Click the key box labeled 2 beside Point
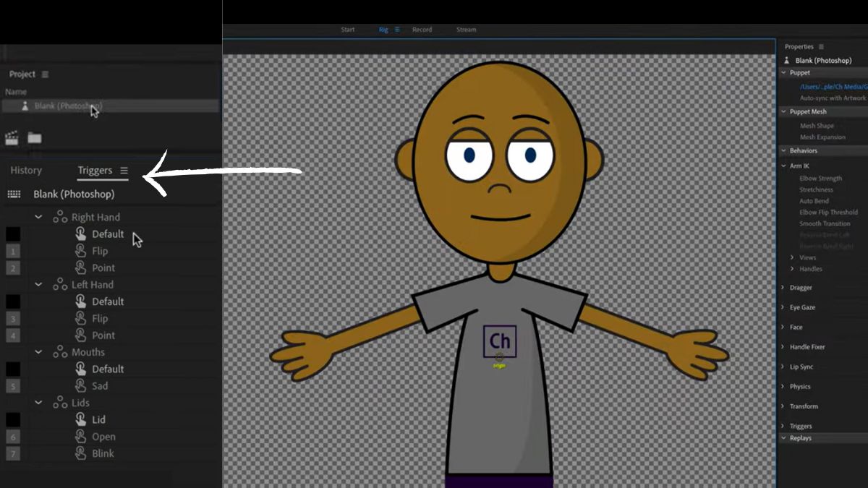This screenshot has width=868, height=488. (x=13, y=268)
